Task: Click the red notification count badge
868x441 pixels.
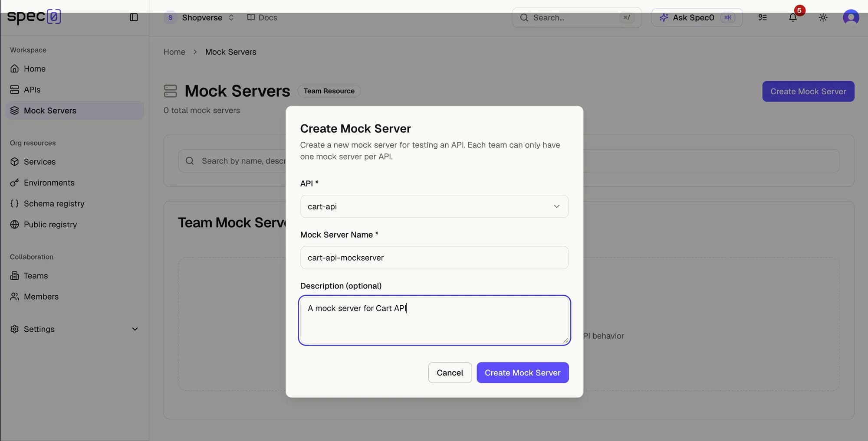Action: coord(799,10)
